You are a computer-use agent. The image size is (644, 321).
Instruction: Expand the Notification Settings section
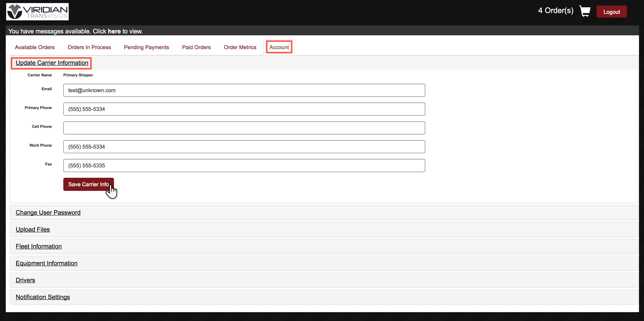coord(43,297)
